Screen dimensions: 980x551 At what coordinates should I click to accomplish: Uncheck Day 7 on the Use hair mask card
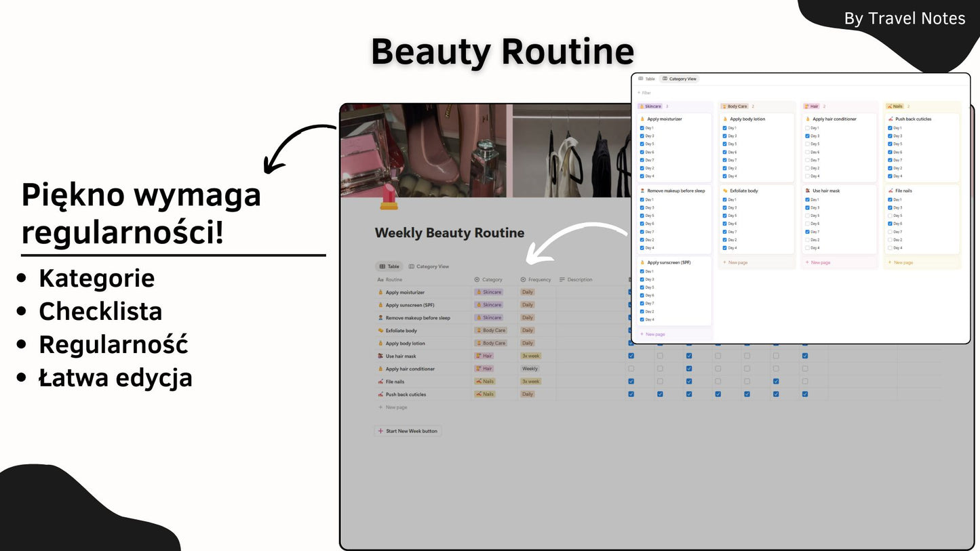807,232
